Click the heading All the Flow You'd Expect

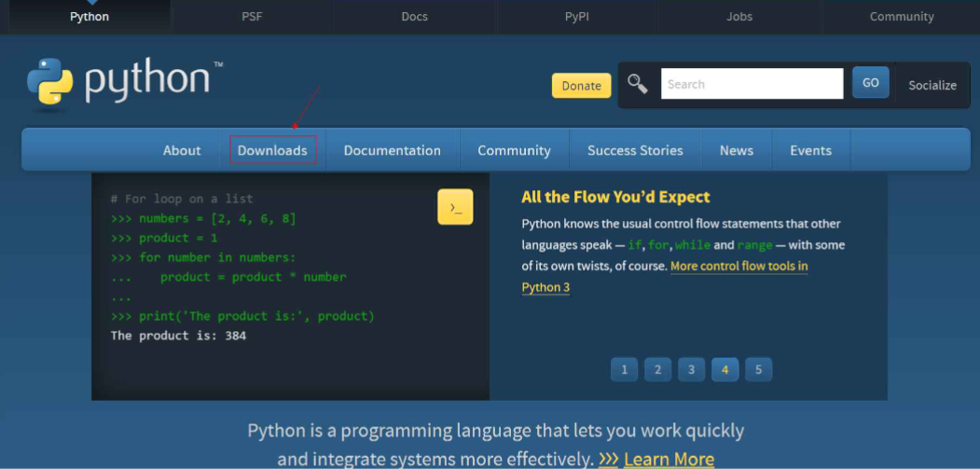(615, 197)
